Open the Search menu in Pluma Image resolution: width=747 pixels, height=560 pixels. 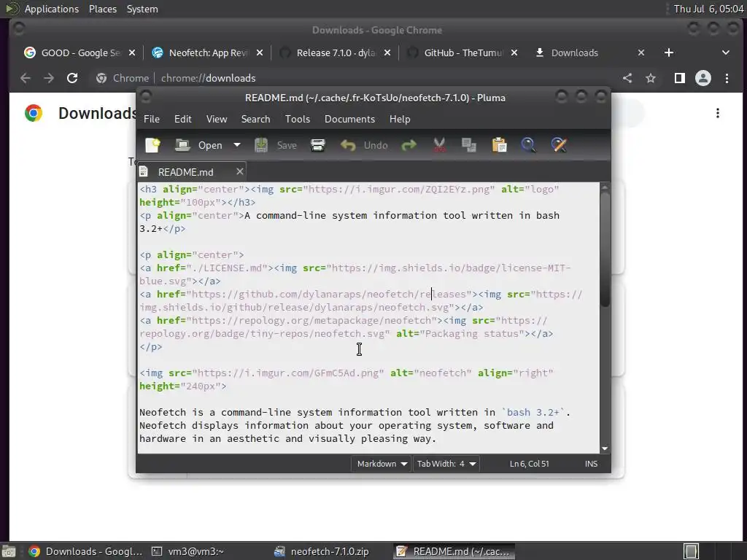coord(255,119)
